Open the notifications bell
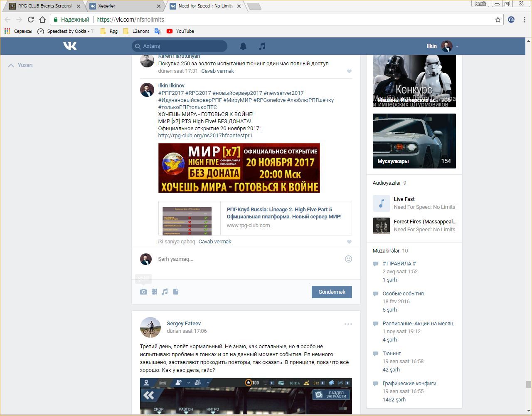Image resolution: width=532 pixels, height=416 pixels. point(243,46)
